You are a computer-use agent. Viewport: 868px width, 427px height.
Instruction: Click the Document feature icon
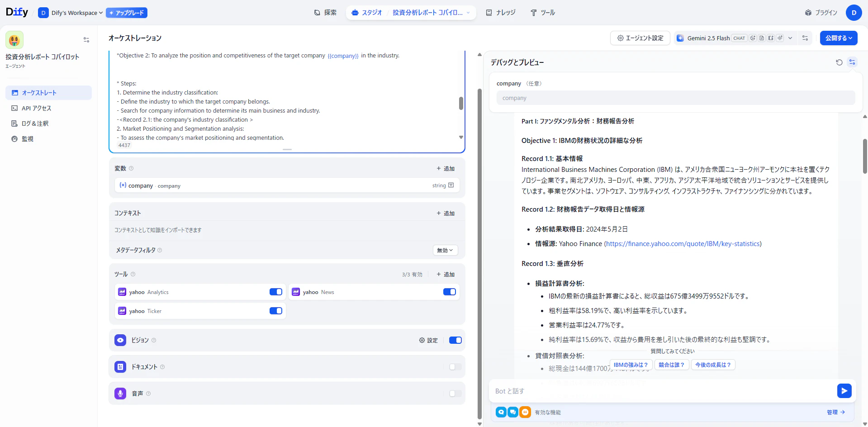coord(120,367)
